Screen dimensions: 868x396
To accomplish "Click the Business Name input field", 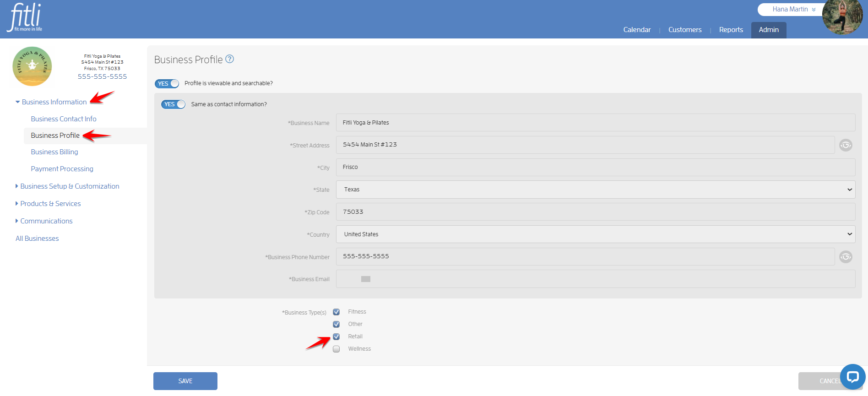I will click(596, 123).
